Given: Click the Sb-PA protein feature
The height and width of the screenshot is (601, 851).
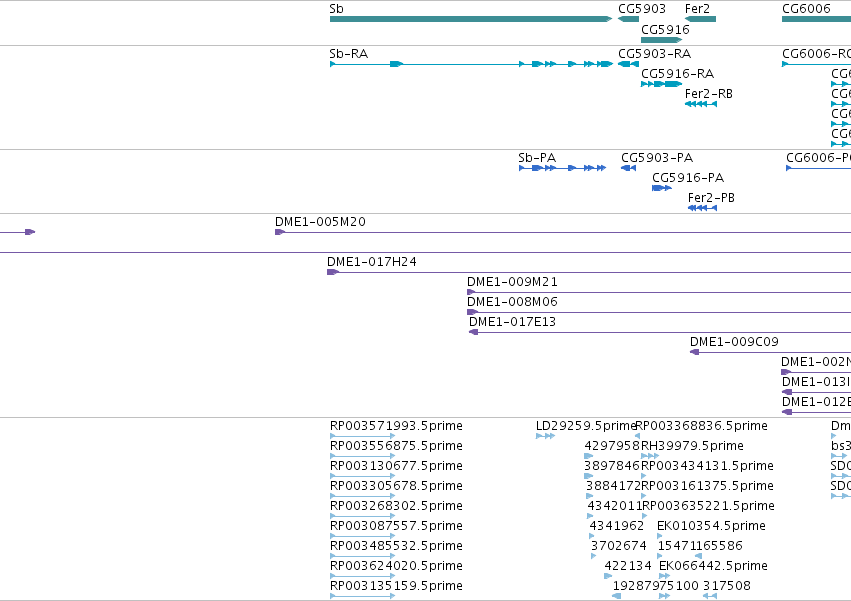Looking at the screenshot, I should (562, 168).
